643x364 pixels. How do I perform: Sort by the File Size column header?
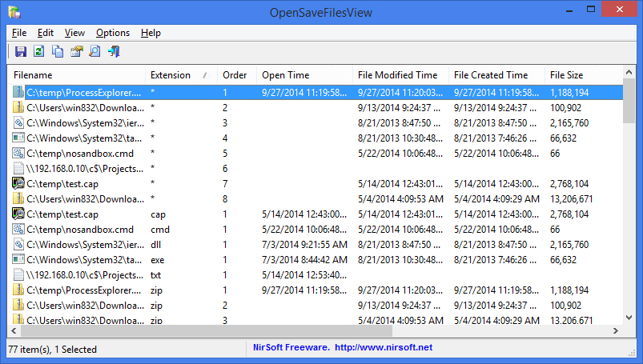584,75
